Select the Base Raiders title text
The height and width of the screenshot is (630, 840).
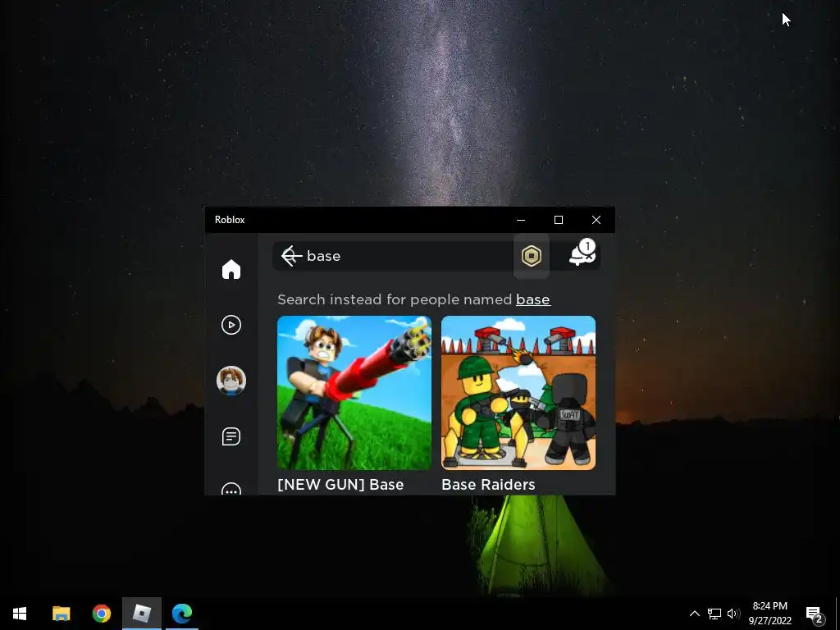(488, 484)
